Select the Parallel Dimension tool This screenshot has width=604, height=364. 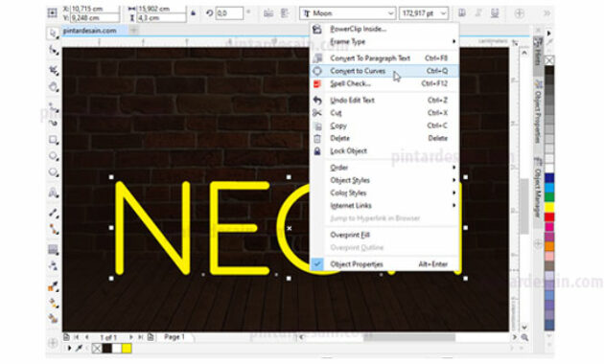click(53, 213)
